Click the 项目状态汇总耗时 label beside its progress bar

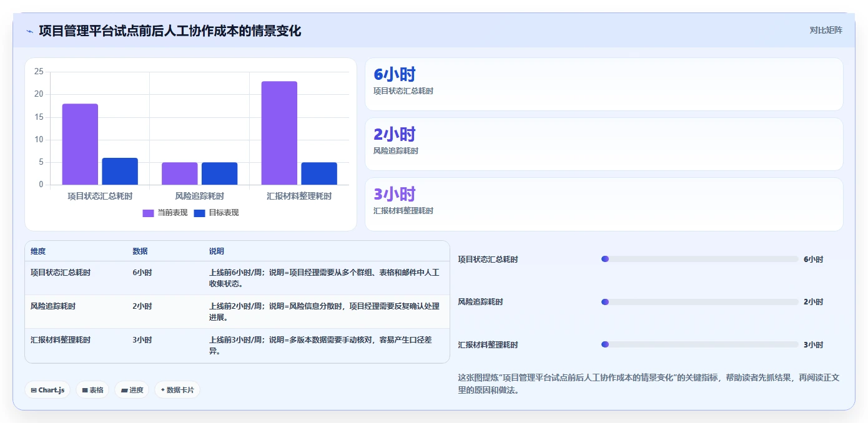(x=488, y=260)
